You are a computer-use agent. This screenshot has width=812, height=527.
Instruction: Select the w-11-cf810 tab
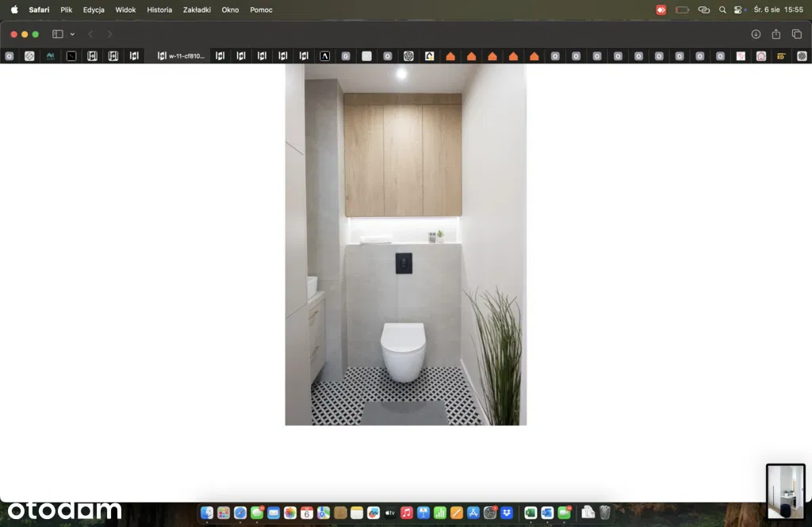(182, 56)
